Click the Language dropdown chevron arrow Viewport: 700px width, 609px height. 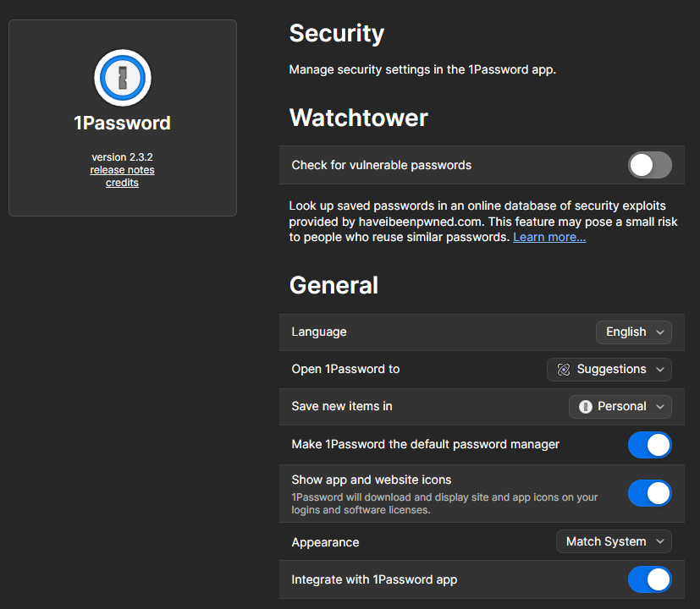click(x=659, y=332)
